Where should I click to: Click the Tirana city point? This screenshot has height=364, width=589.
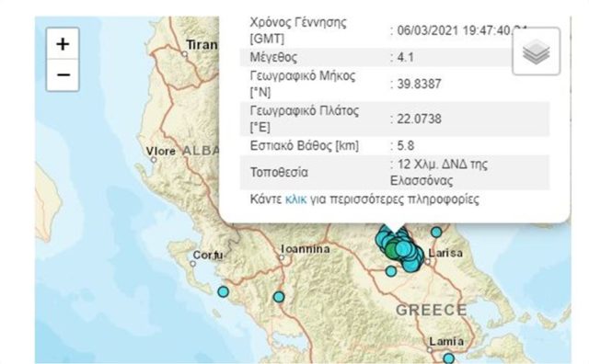pos(184,54)
